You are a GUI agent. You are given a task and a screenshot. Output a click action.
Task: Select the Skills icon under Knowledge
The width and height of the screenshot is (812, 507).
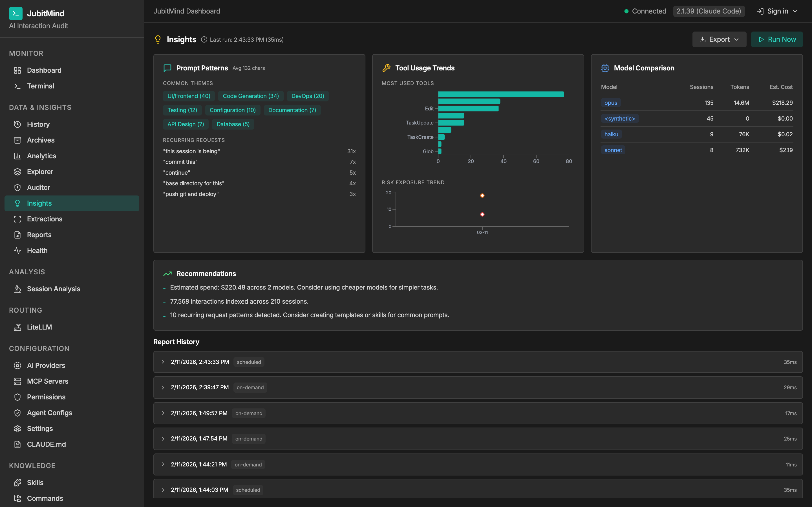[x=18, y=482]
